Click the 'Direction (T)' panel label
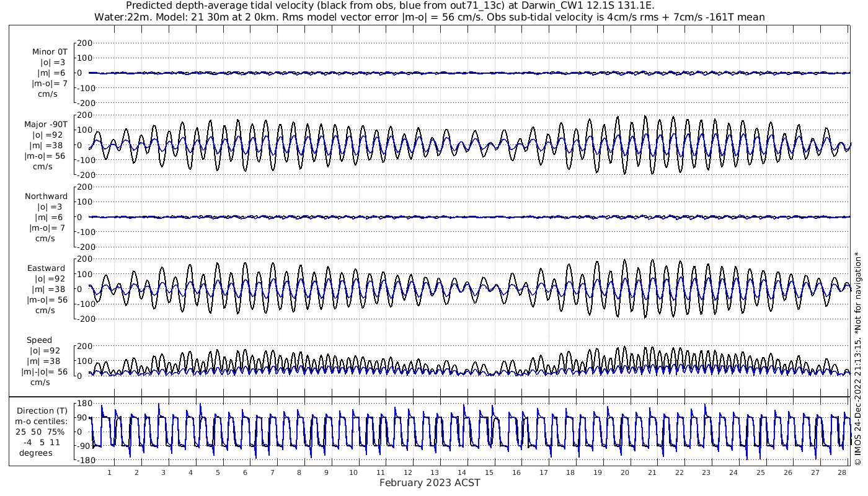868x496 pixels. (x=42, y=411)
